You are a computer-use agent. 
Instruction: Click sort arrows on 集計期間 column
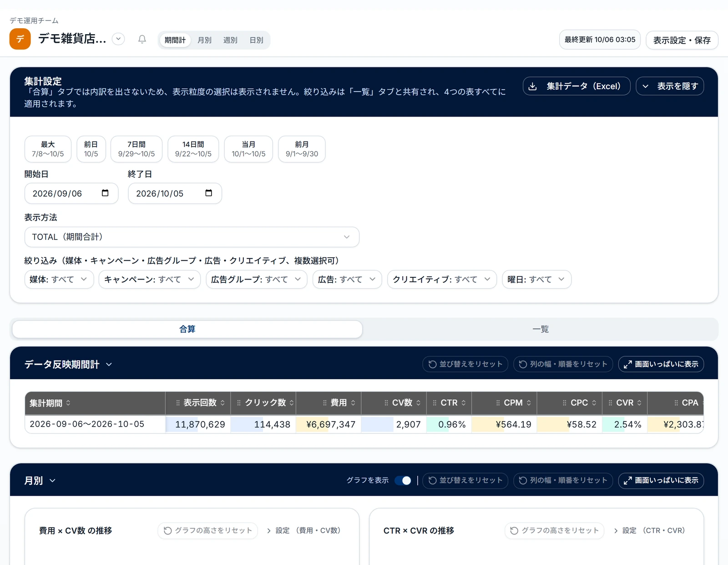pyautogui.click(x=68, y=403)
